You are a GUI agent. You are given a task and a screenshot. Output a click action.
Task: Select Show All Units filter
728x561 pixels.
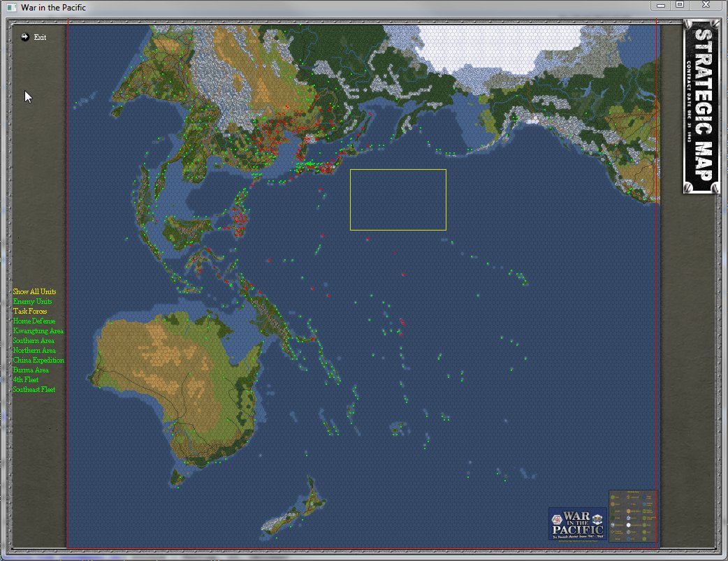pyautogui.click(x=34, y=291)
